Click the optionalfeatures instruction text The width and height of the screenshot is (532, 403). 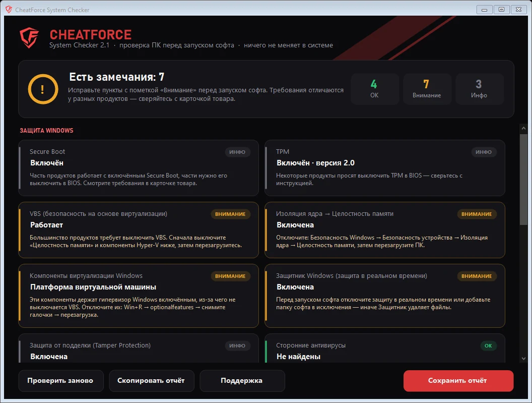click(132, 307)
